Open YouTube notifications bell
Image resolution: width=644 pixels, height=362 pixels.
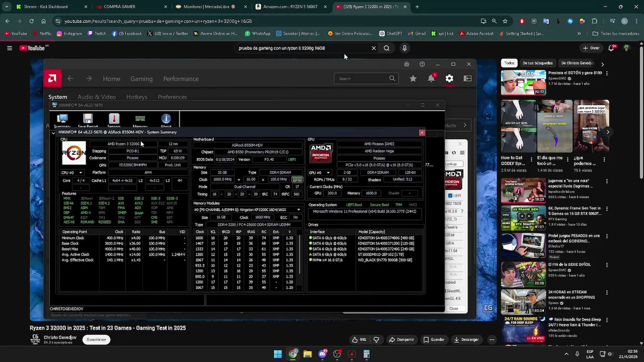pyautogui.click(x=611, y=48)
